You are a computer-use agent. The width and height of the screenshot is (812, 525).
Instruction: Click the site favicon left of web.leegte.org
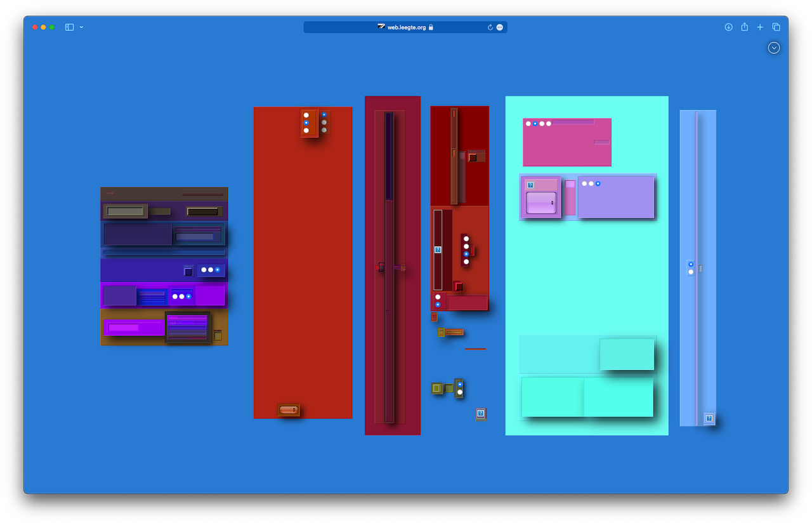381,27
